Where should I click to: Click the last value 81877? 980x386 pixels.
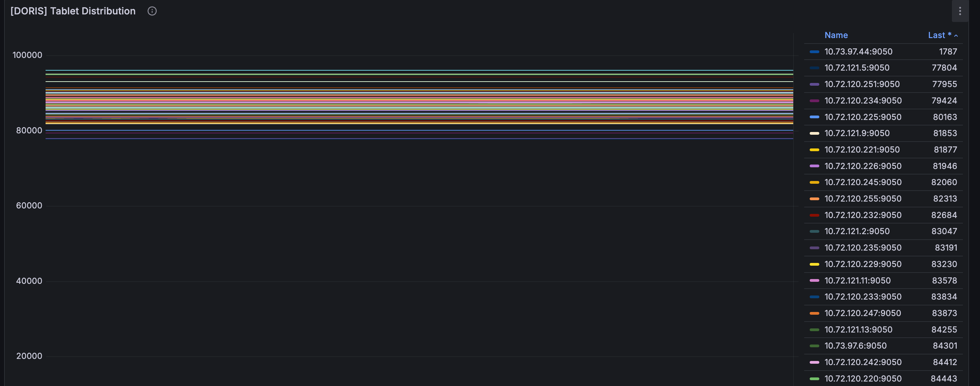click(945, 149)
